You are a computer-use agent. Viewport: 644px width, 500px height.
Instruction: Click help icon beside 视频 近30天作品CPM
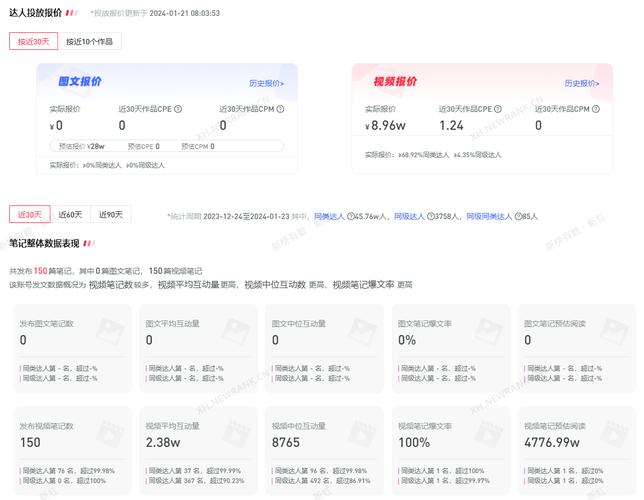point(596,109)
